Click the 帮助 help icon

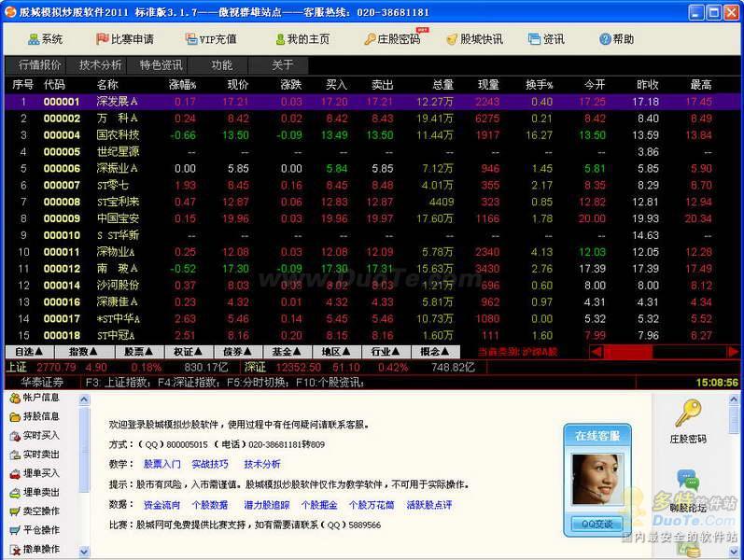(x=605, y=39)
